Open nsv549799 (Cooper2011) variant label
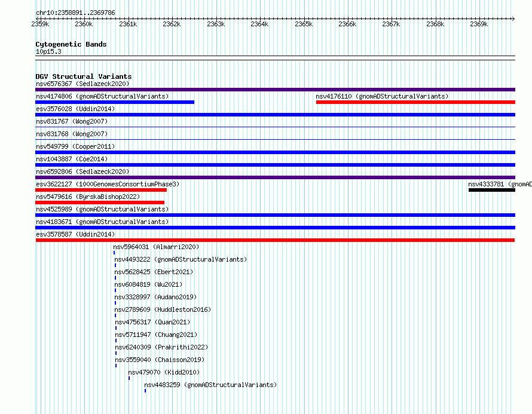The height and width of the screenshot is (414, 532). click(x=75, y=146)
